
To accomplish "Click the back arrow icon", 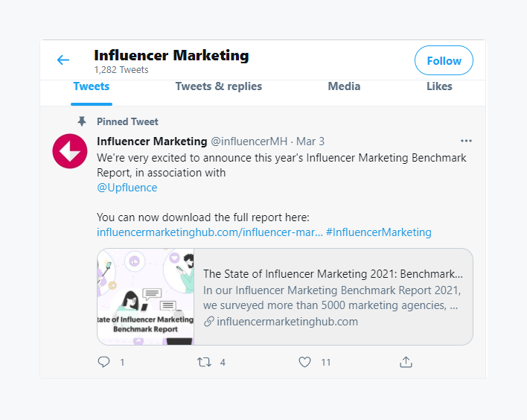I will pos(63,60).
